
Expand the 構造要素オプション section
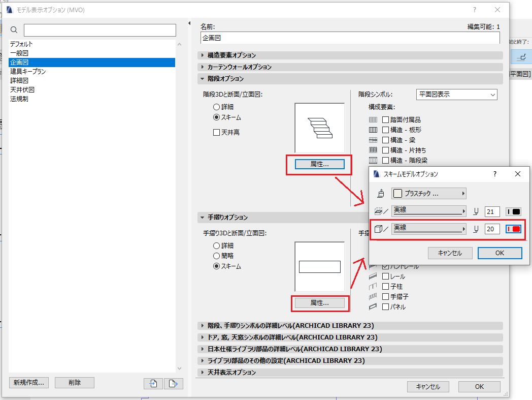pos(350,55)
